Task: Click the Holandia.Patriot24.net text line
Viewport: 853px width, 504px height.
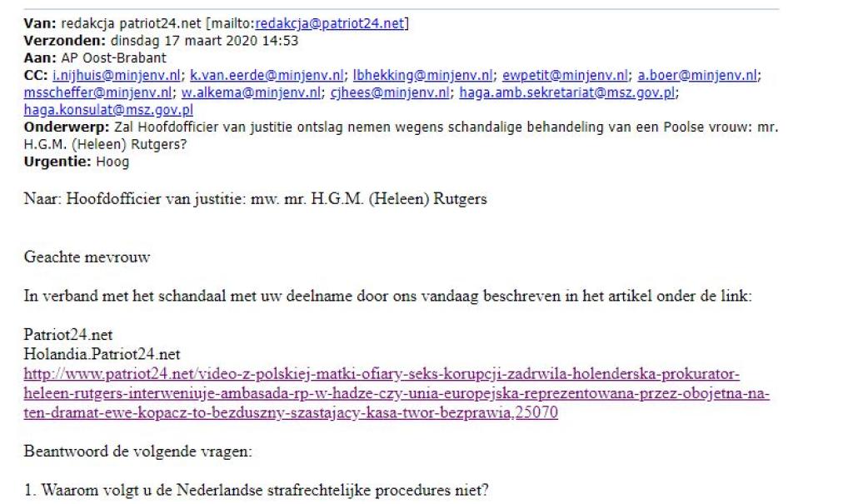Action: 102,354
